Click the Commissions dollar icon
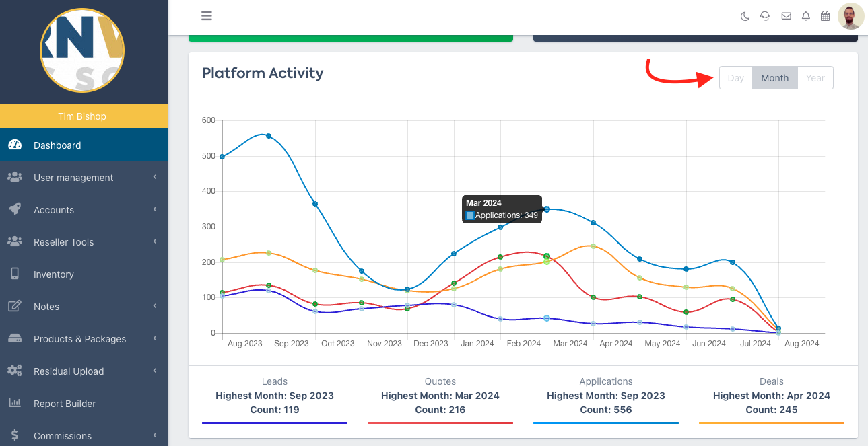Image resolution: width=868 pixels, height=446 pixels. [x=14, y=435]
